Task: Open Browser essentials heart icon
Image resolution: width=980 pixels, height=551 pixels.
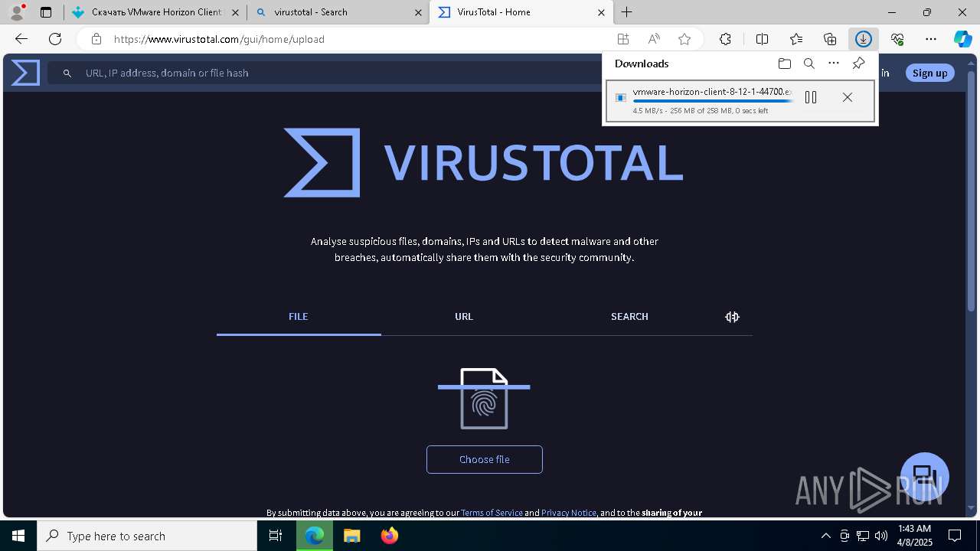Action: pos(897,39)
